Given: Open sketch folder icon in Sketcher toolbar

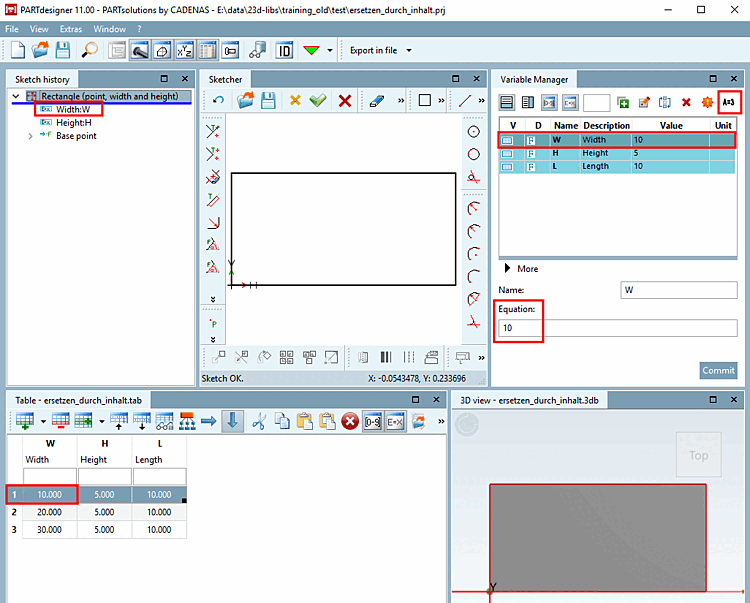Looking at the screenshot, I should coord(245,100).
